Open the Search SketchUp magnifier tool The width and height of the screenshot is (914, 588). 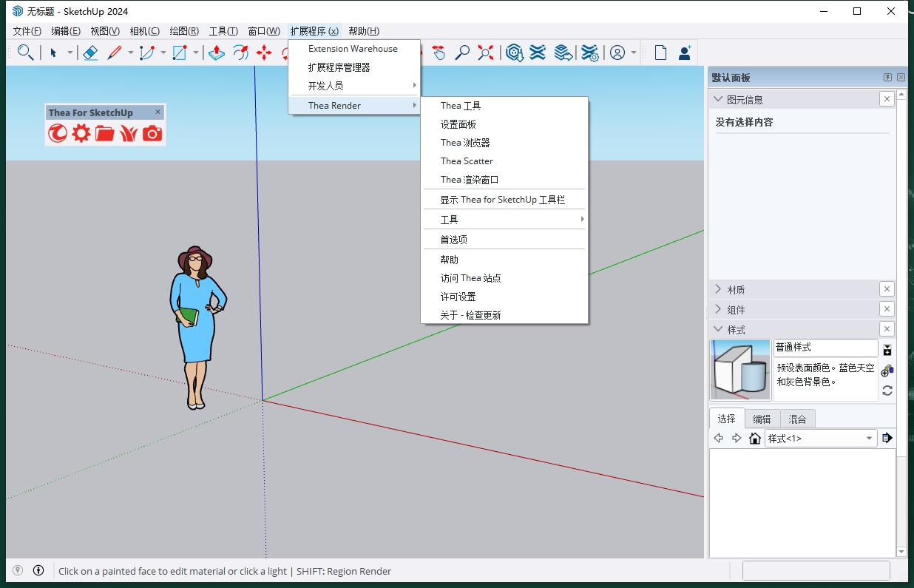coord(25,53)
